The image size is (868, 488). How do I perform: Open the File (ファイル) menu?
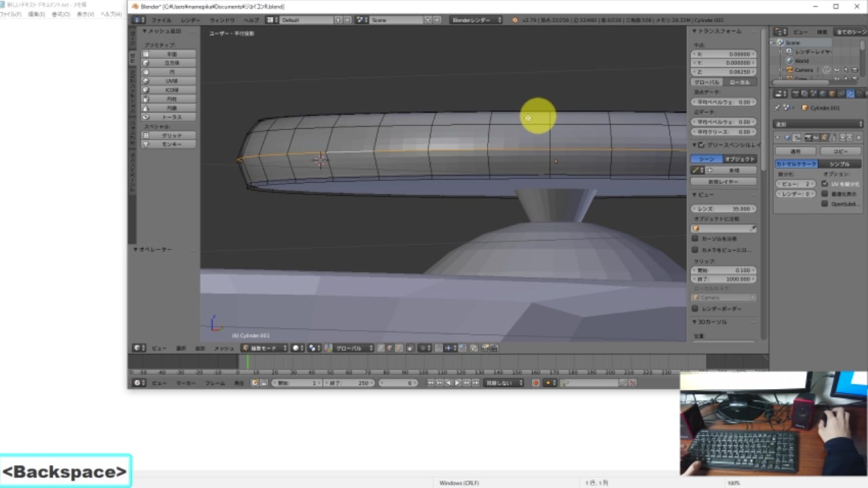coord(161,20)
